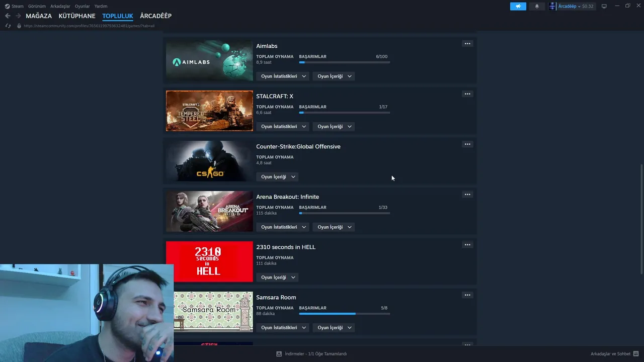Open the Yardım menu
The height and width of the screenshot is (362, 644).
coord(101,6)
